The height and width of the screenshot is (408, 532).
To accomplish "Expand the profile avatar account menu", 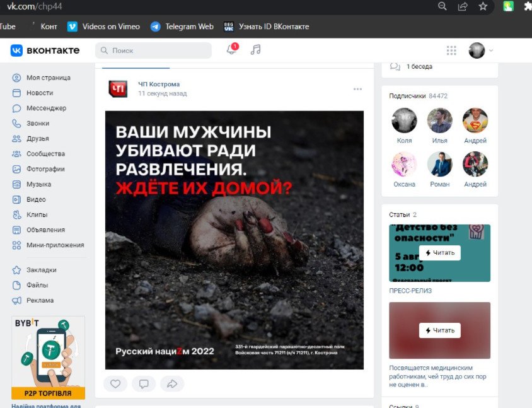I will [x=480, y=50].
